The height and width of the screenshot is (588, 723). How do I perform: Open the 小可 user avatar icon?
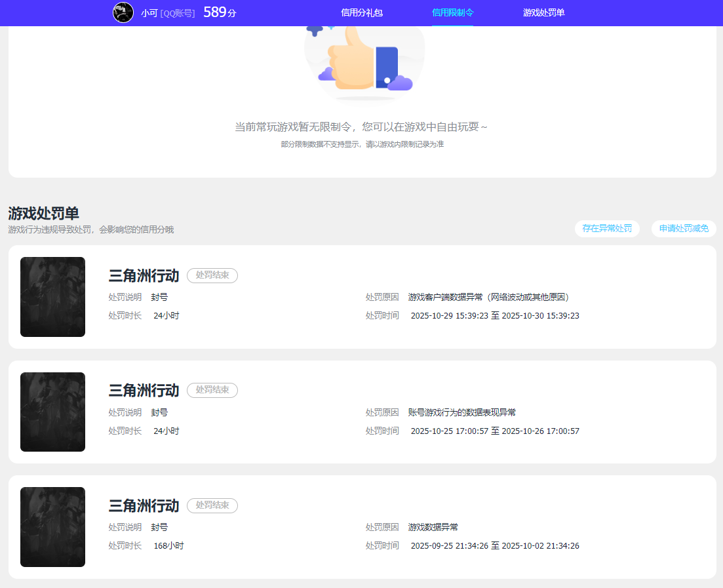tap(123, 12)
